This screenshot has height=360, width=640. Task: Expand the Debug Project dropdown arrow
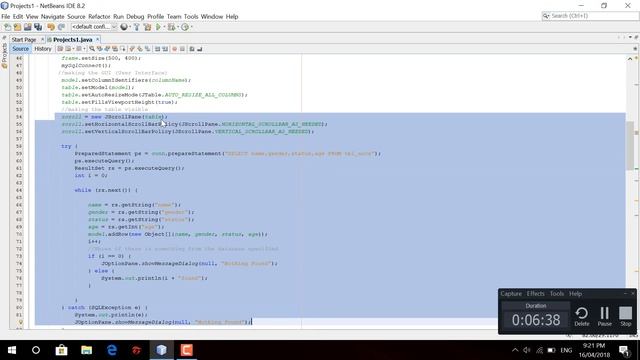tap(178, 27)
